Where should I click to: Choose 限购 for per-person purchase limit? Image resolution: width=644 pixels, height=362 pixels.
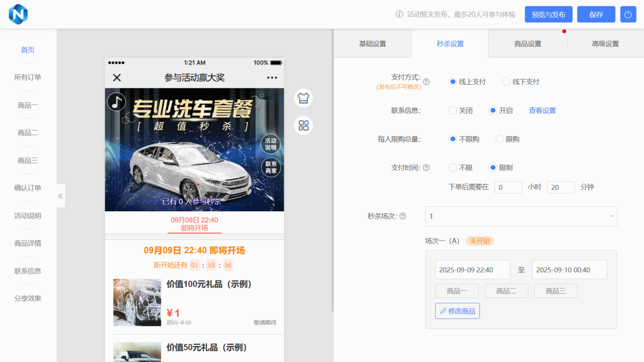point(499,139)
